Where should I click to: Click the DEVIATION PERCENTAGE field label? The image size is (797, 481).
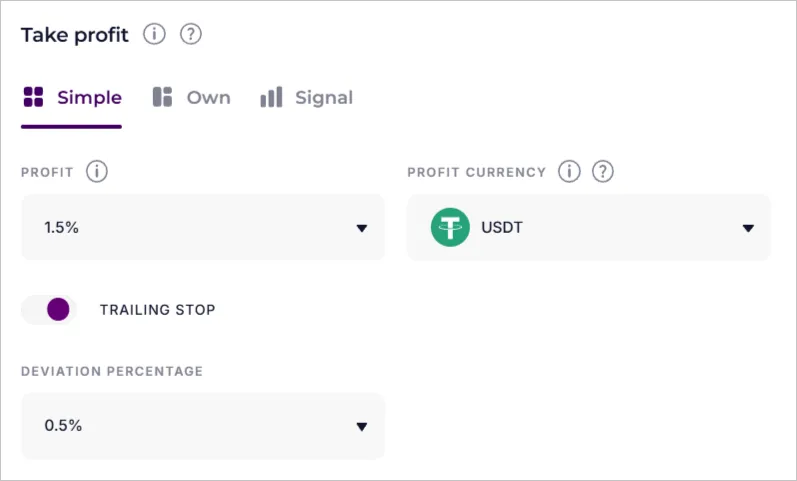click(112, 371)
